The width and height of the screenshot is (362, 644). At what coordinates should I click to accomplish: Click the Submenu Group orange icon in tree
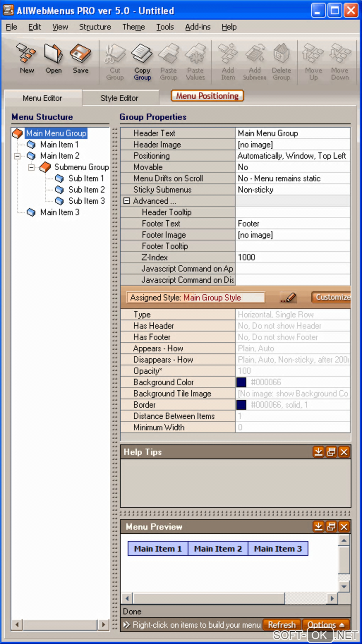point(45,167)
